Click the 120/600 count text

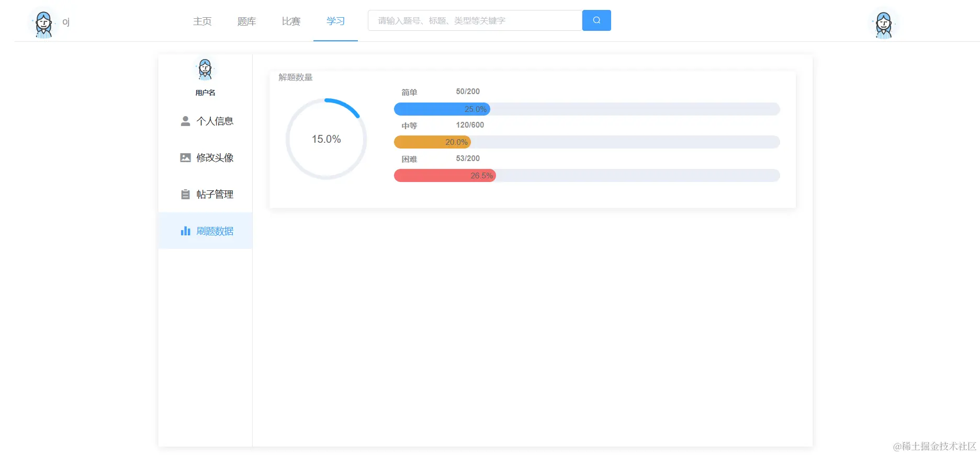[x=470, y=125]
